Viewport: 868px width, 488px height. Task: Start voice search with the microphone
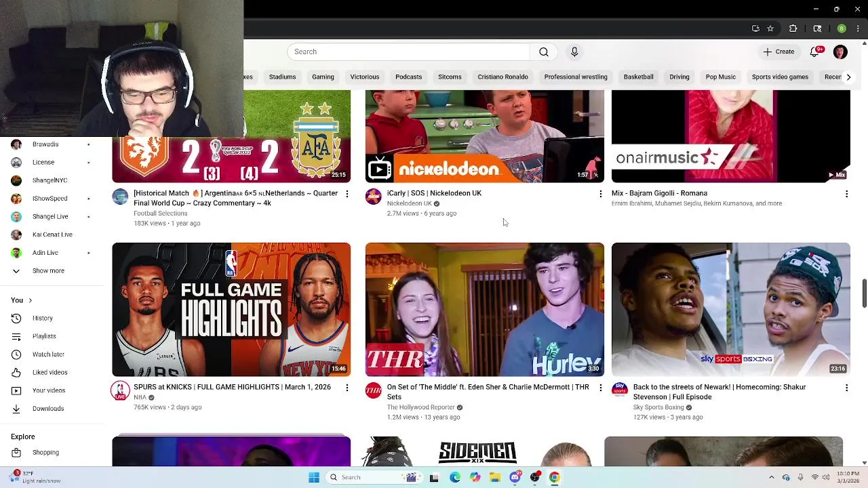[574, 52]
